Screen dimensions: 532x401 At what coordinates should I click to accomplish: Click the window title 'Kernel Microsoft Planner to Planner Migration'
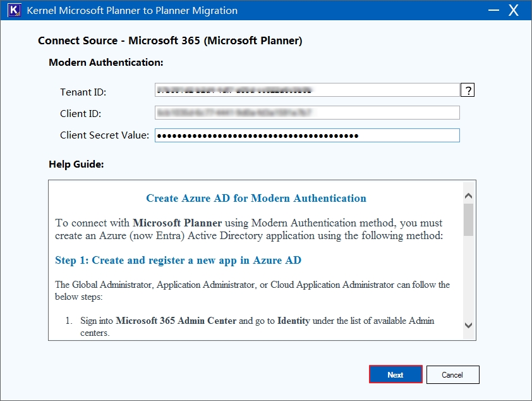click(132, 11)
